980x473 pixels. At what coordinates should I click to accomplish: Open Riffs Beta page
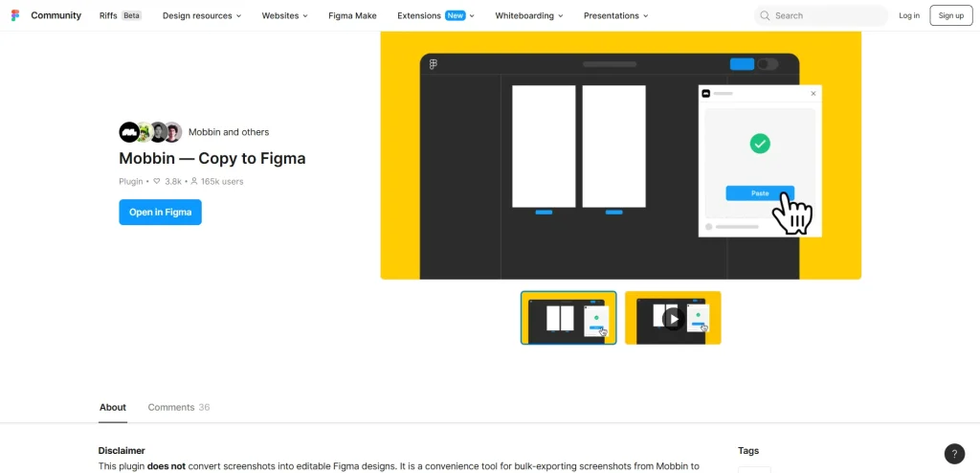point(120,15)
